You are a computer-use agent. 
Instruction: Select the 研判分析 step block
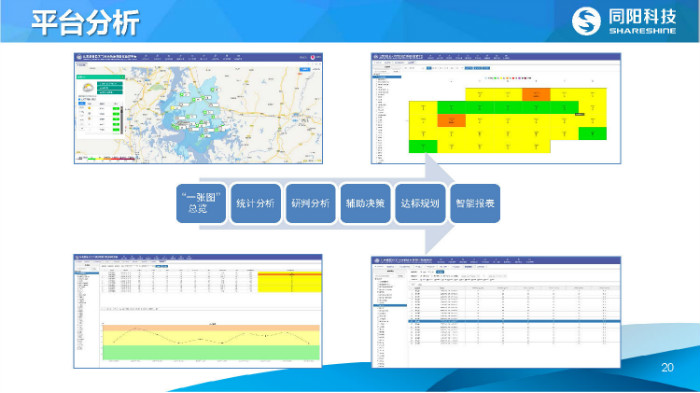pos(311,203)
